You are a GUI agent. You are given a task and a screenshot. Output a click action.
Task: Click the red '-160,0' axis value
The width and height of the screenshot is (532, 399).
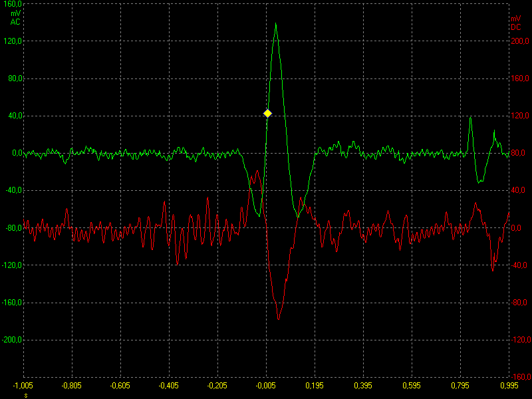tap(521, 377)
